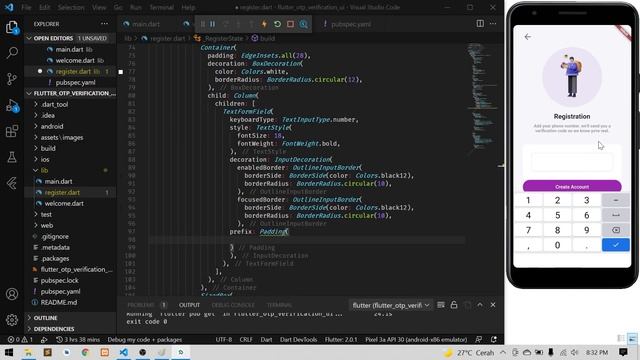The image size is (640, 360).
Task: Open the Explorer view in activity bar
Action: pos(12,28)
